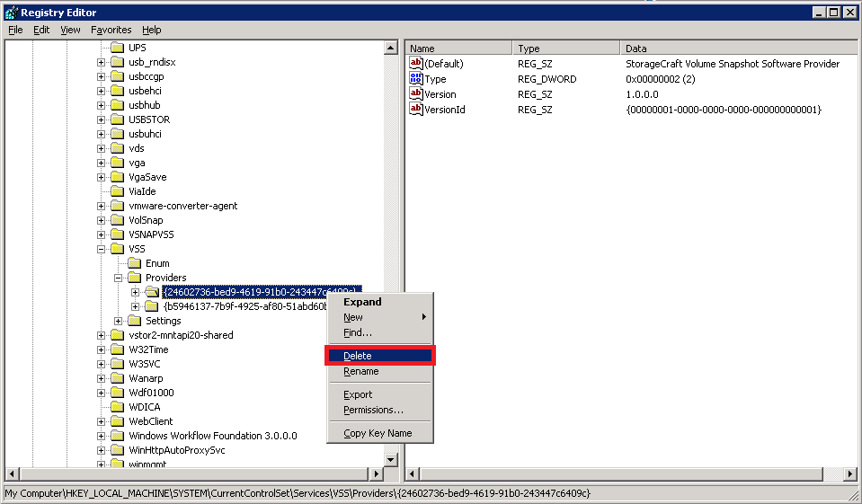The width and height of the screenshot is (862, 504).
Task: Collapse the Providers key
Action: [x=118, y=278]
